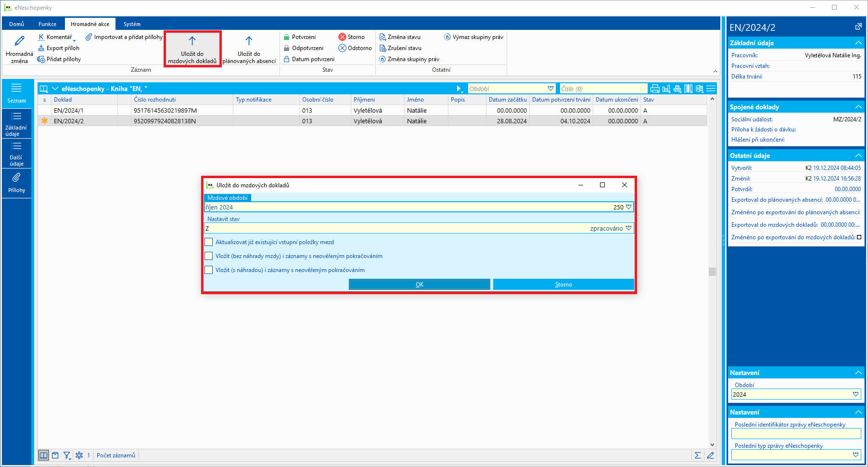Click Poslední identifikátor zprávy eNeschopenky field
Image resolution: width=868 pixels, height=467 pixels.
796,433
